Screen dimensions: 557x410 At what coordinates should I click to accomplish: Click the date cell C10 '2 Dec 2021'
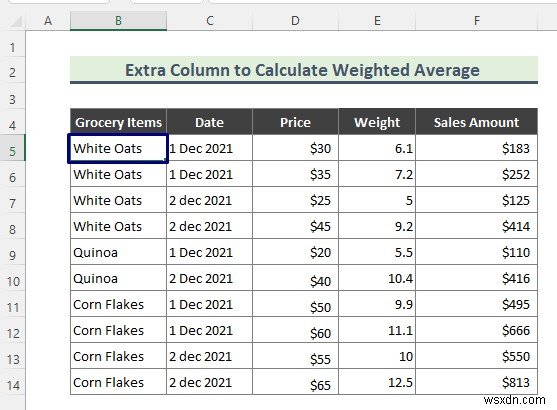coord(209,278)
